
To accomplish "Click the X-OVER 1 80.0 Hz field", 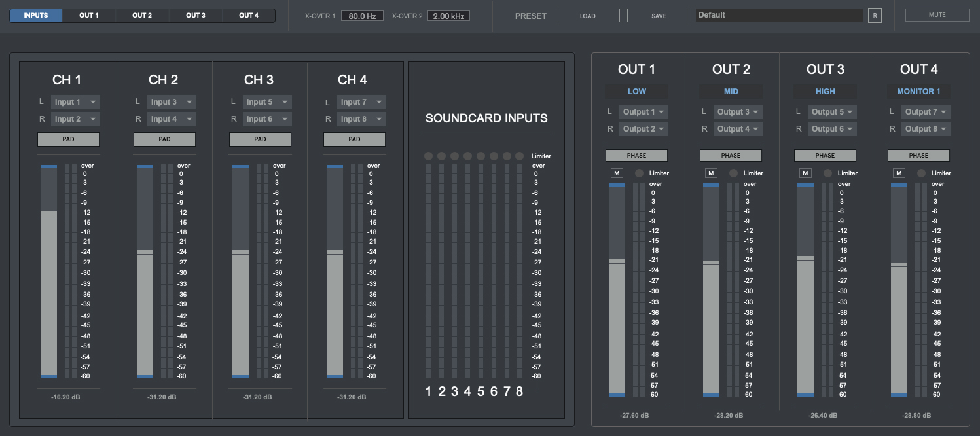I will [x=362, y=15].
